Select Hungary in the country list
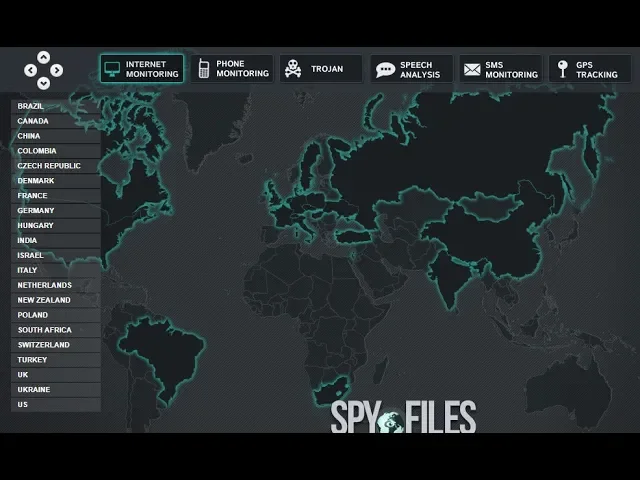Viewport: 640px width, 480px height. pos(56,225)
